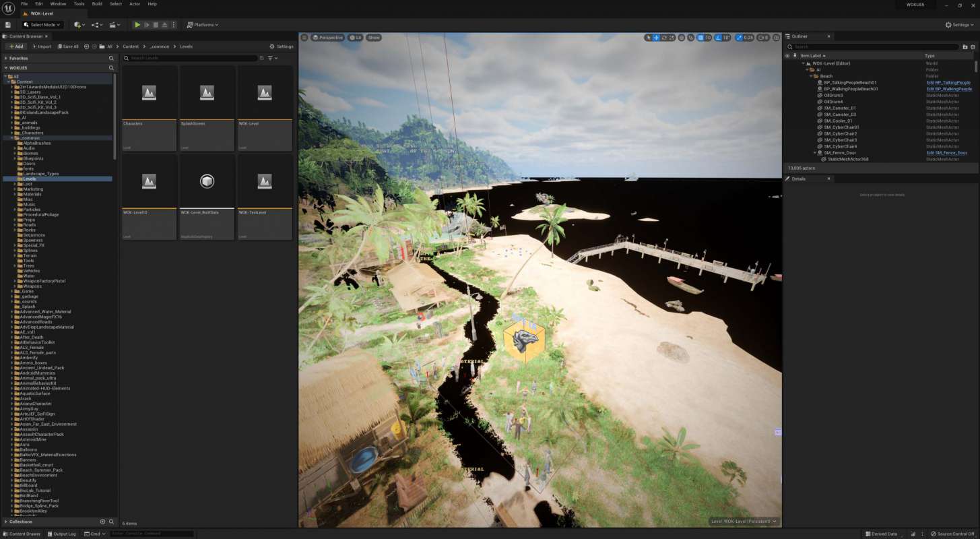Activate the Scale gizmo tool
This screenshot has width=980, height=539.
pos(672,38)
